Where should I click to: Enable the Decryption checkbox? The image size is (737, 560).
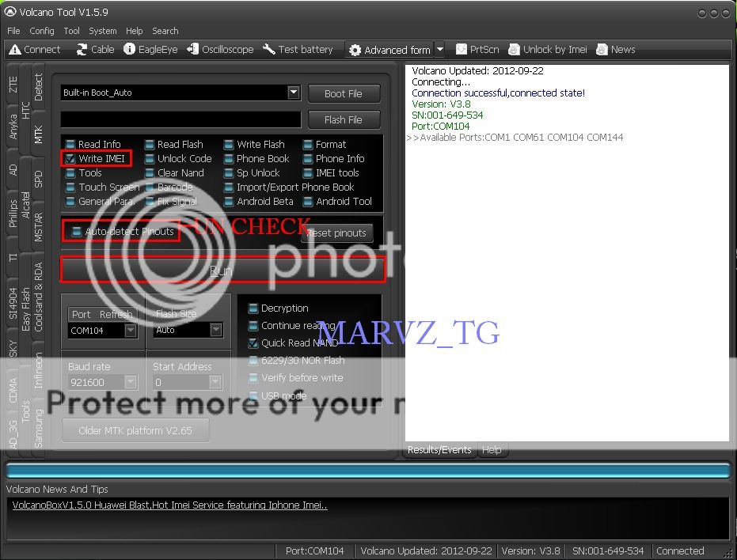click(253, 308)
